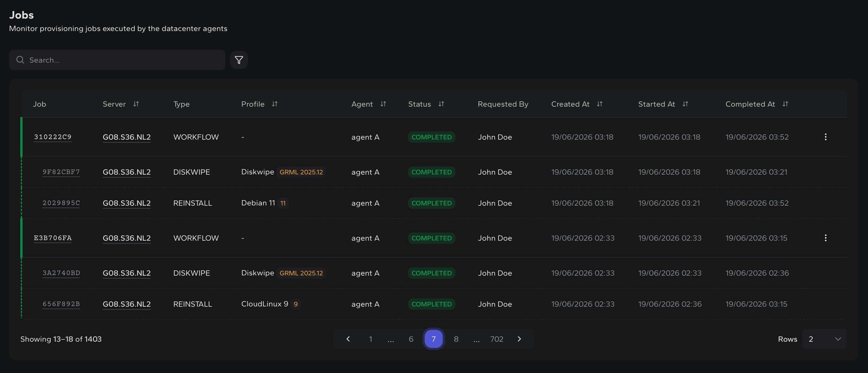Sort table by Agent column
Viewport: 868px width, 373px height.
383,104
